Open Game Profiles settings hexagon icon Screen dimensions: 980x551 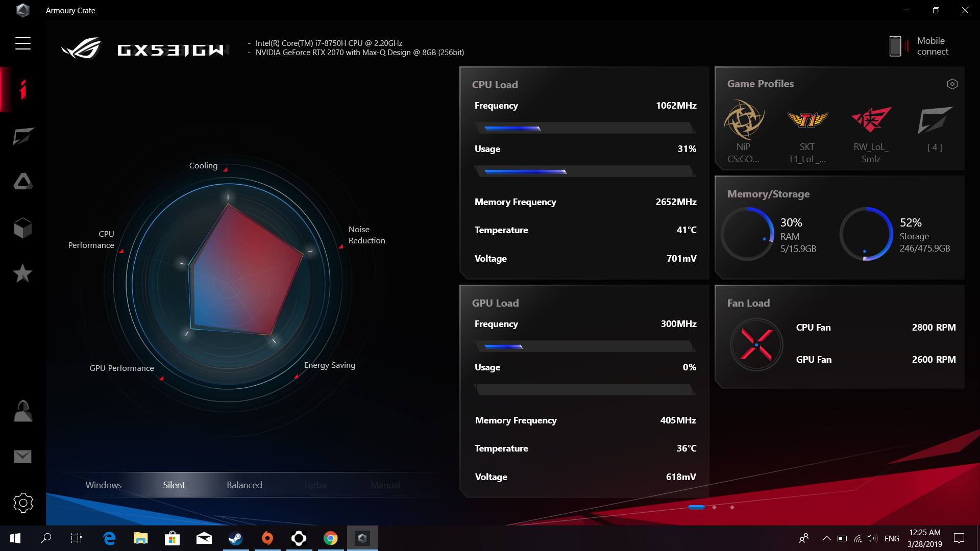click(952, 84)
